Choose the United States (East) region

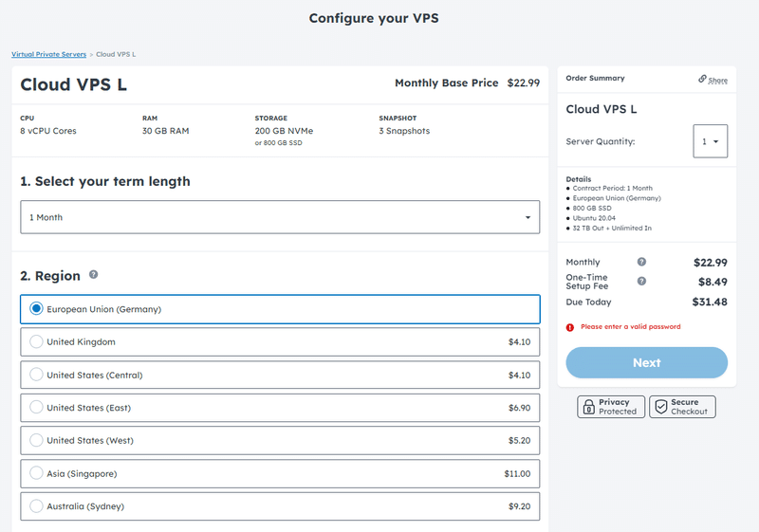click(37, 408)
